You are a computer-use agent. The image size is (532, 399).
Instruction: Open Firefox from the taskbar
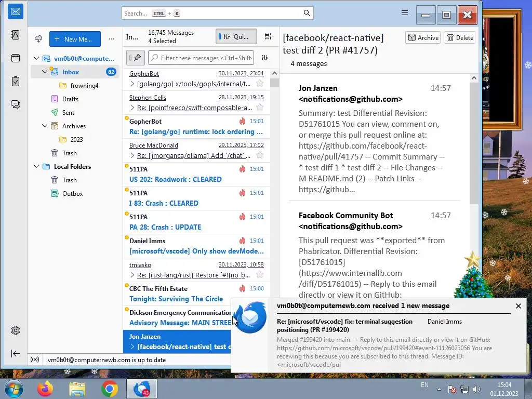pyautogui.click(x=45, y=389)
